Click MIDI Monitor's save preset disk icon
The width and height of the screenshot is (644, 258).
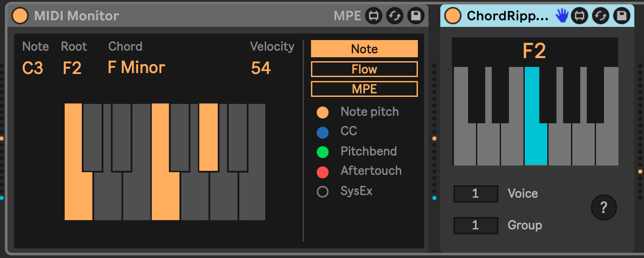(415, 16)
